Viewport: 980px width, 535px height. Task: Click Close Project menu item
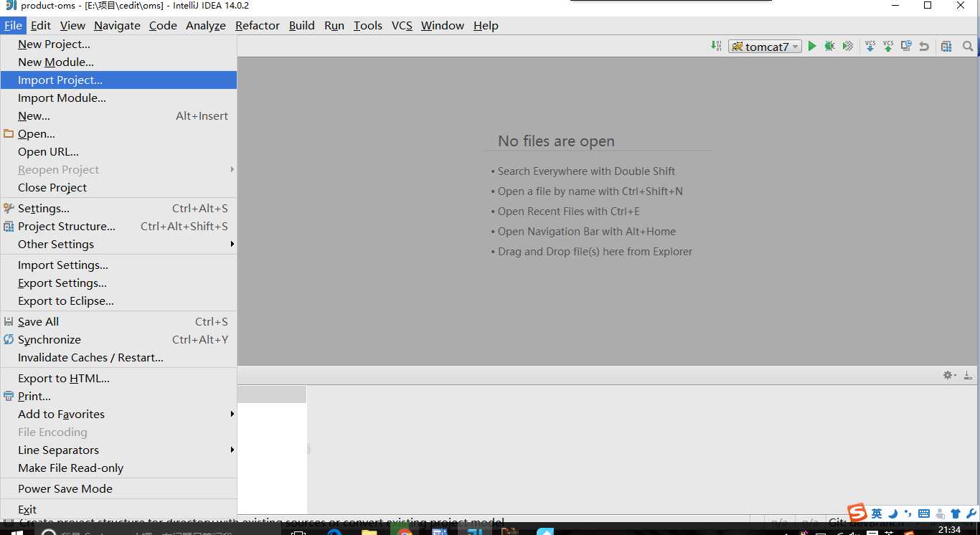pyautogui.click(x=118, y=187)
